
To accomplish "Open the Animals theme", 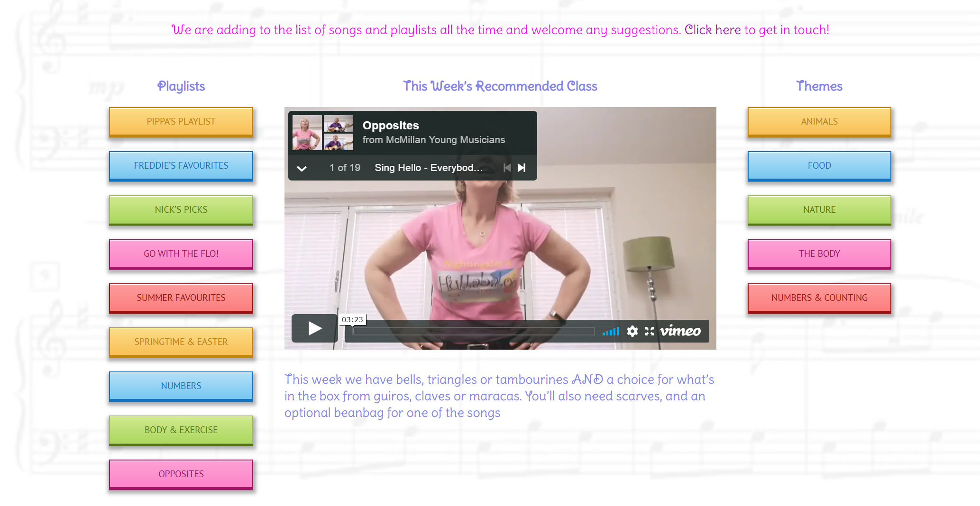I will (x=819, y=122).
